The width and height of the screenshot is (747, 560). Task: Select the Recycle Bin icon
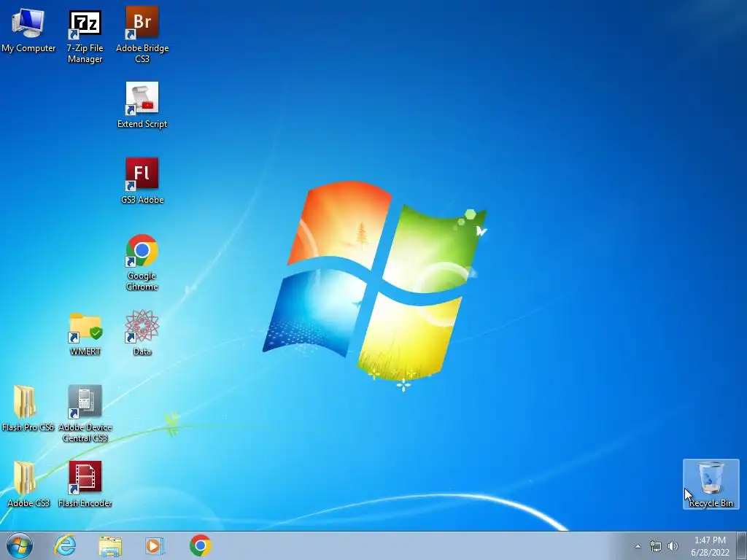[711, 484]
